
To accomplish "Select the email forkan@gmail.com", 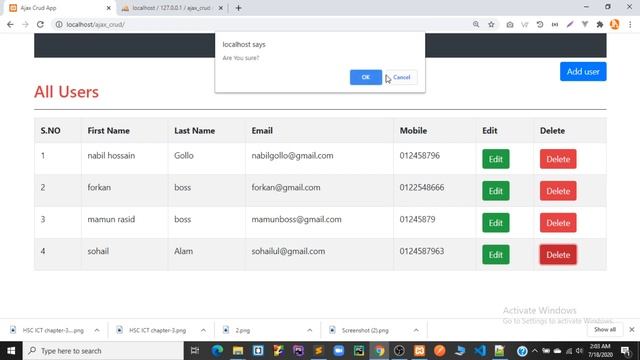I will 286,187.
